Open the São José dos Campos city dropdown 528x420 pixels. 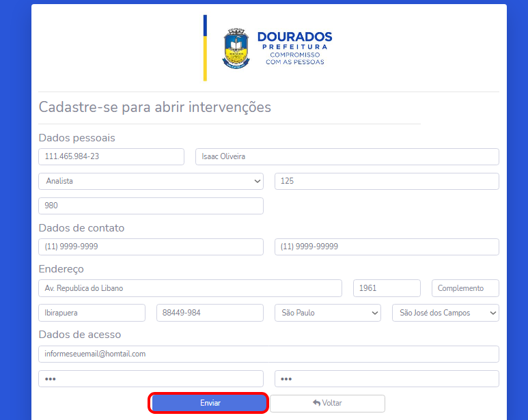tap(445, 313)
